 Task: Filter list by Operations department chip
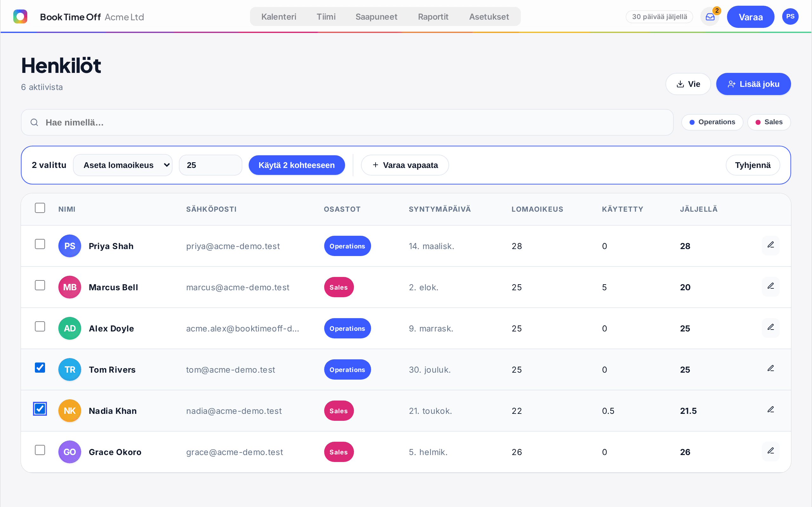712,122
